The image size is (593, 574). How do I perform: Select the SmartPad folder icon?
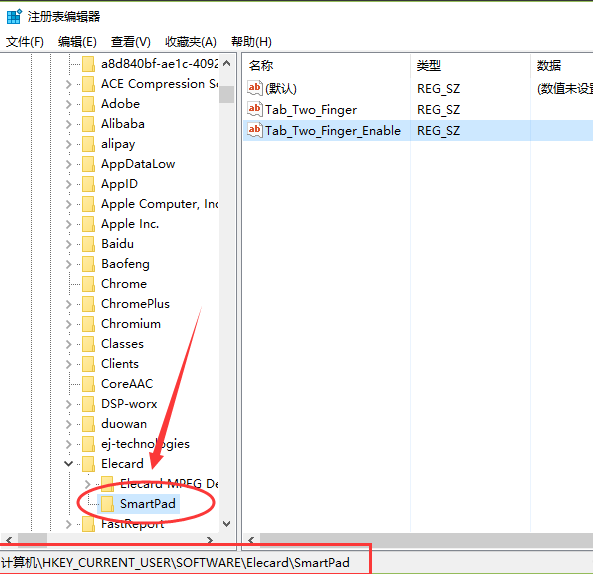coord(107,504)
